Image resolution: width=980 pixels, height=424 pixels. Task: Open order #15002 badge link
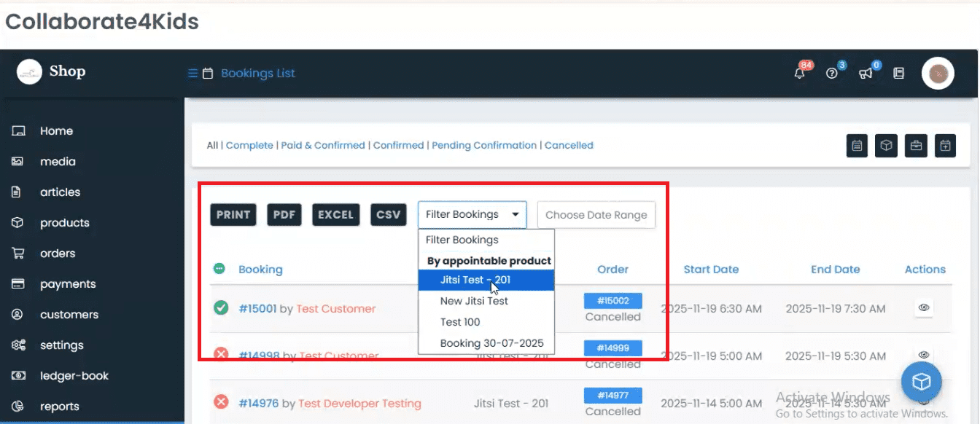point(612,301)
